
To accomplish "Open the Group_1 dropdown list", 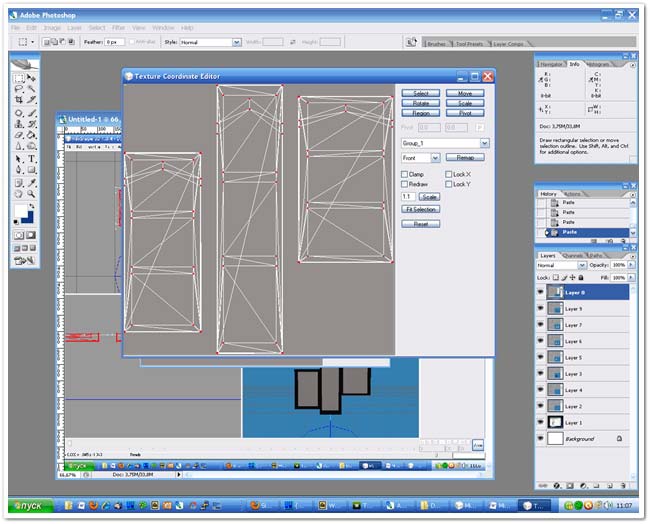I will click(484, 144).
